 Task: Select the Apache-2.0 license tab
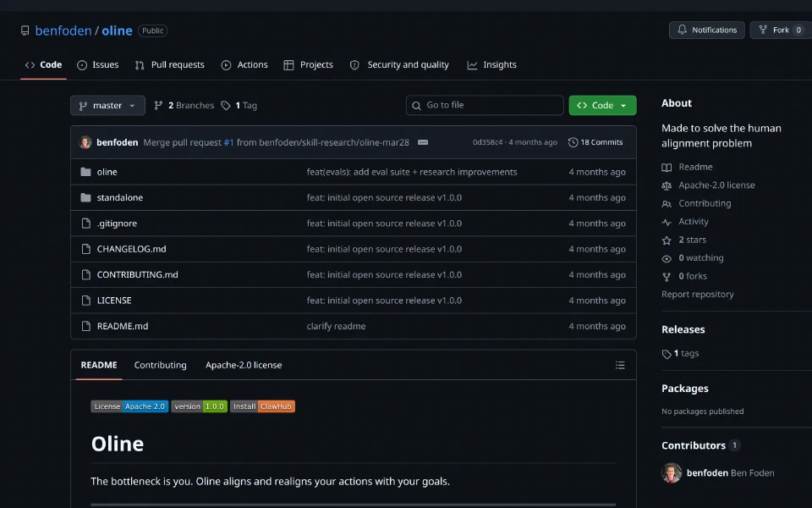244,365
